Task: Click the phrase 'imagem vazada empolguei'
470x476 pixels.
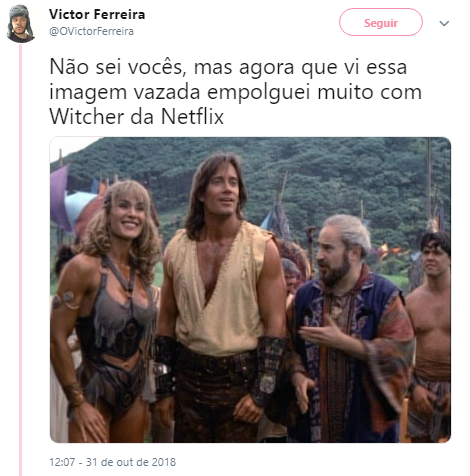Action: coord(180,92)
